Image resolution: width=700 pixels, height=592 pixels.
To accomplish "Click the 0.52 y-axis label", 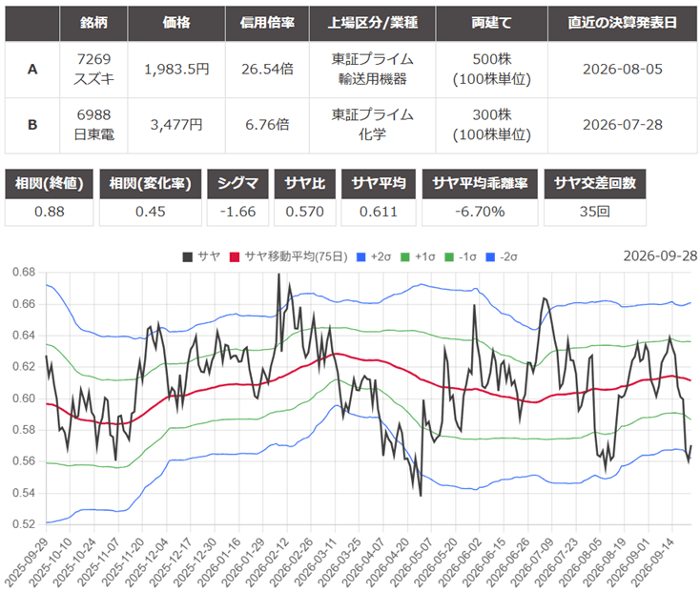I will tap(24, 524).
